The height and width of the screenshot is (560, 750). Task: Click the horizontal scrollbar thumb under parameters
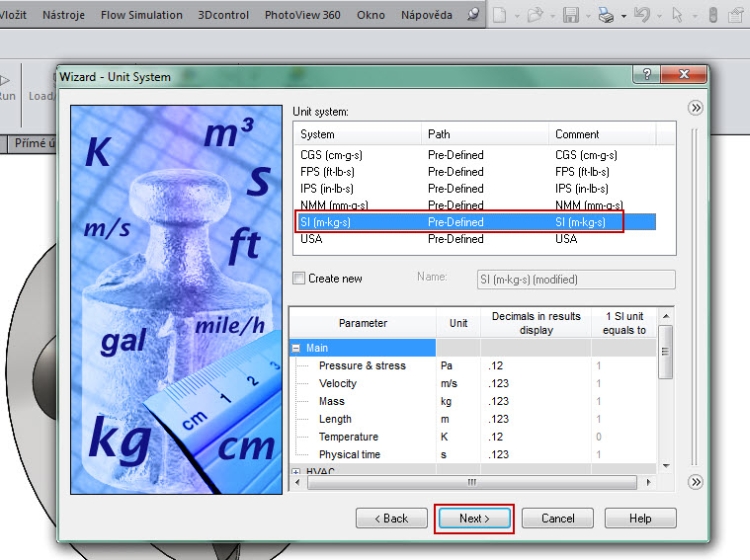tap(472, 482)
